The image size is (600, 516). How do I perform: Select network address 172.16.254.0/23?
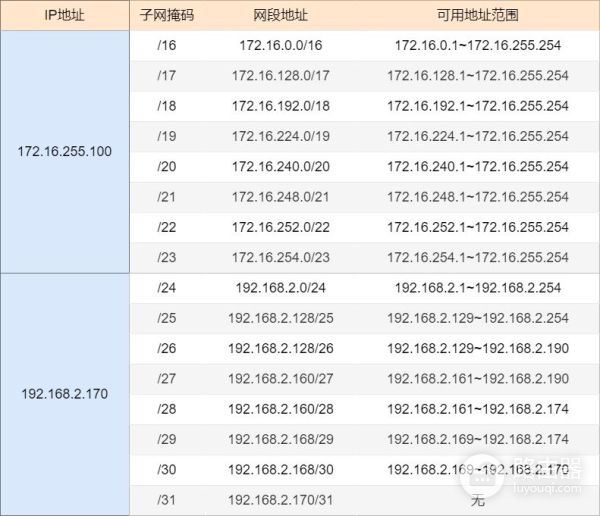pos(281,257)
